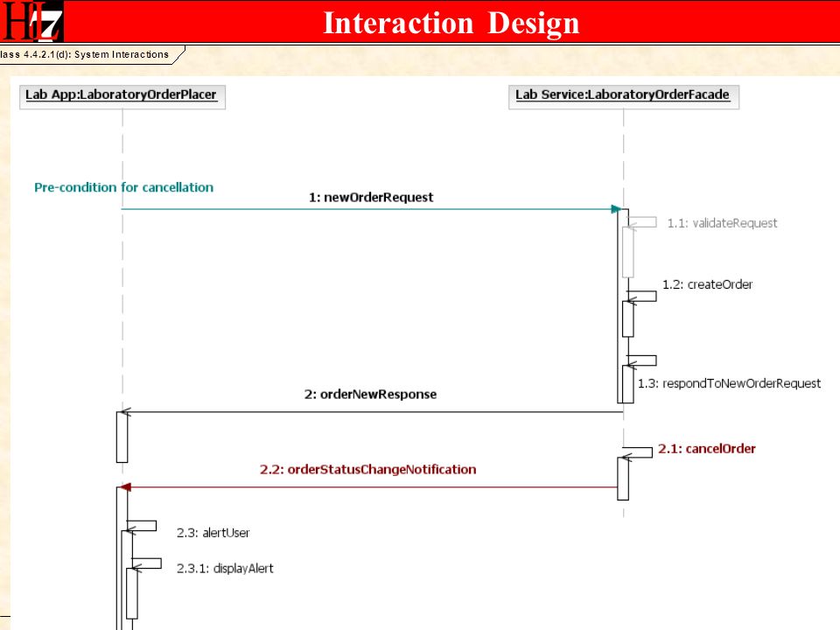Click the red arrowhead of orderStatusChangeNotification
840x630 pixels.
click(125, 487)
